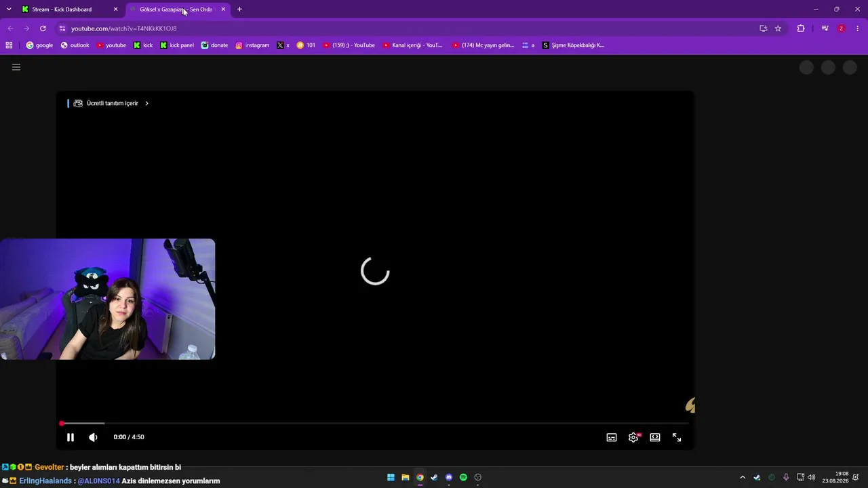Open the Windows Start menu

coord(391,477)
